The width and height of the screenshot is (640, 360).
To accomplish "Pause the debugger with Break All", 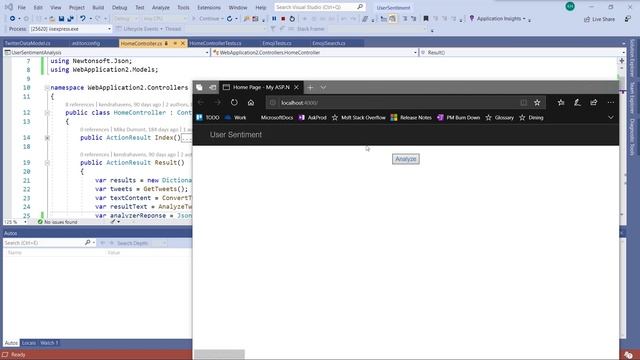I will pyautogui.click(x=274, y=19).
